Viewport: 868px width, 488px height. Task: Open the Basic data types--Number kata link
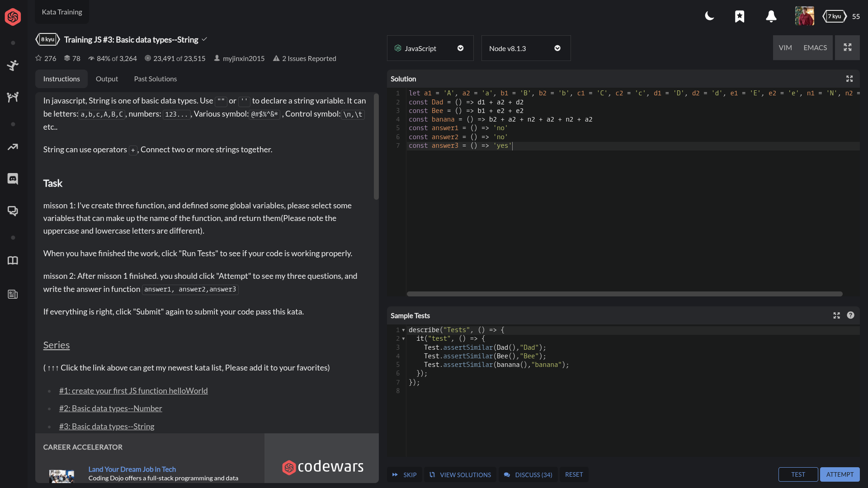[x=110, y=408]
